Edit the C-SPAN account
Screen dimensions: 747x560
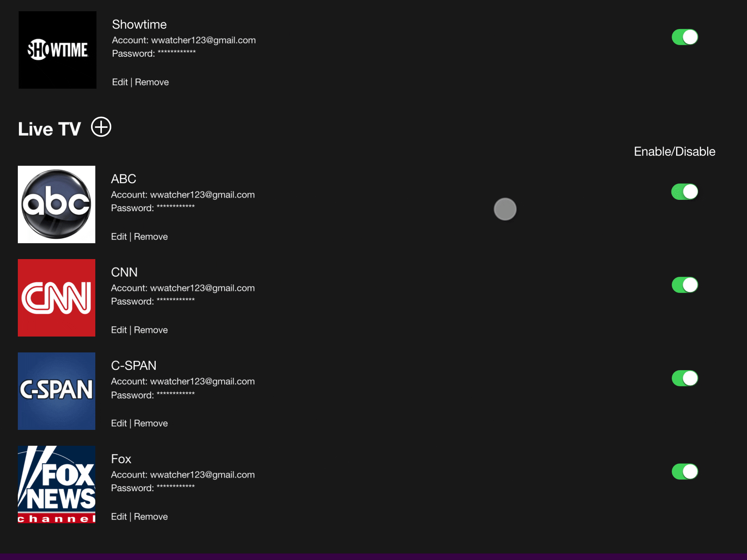pyautogui.click(x=119, y=423)
